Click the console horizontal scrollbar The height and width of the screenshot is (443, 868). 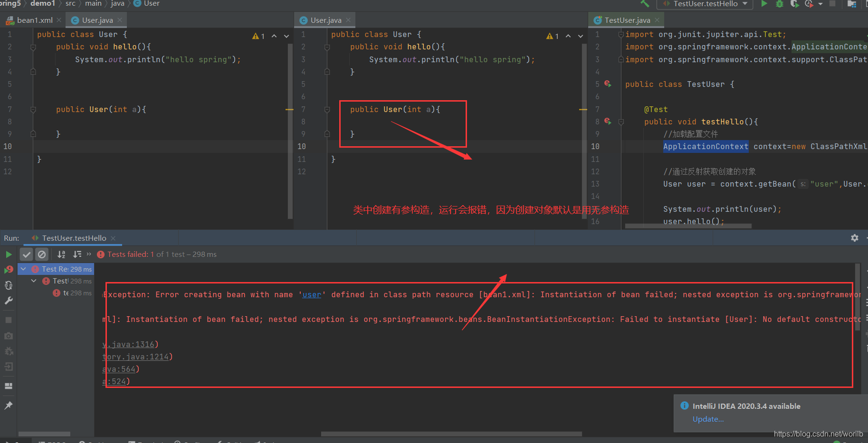tap(451, 434)
